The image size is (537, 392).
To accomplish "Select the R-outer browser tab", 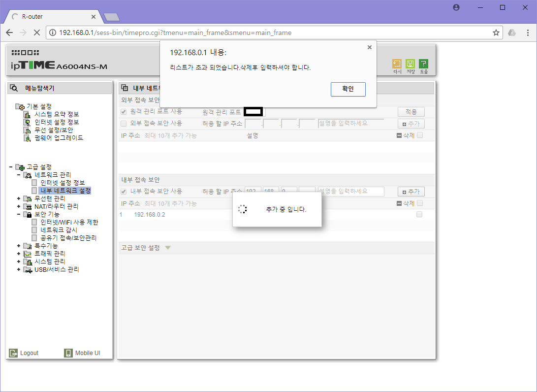I will click(x=53, y=16).
